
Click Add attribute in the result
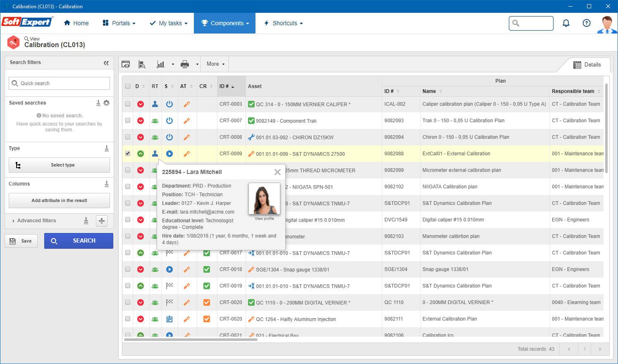(x=59, y=200)
